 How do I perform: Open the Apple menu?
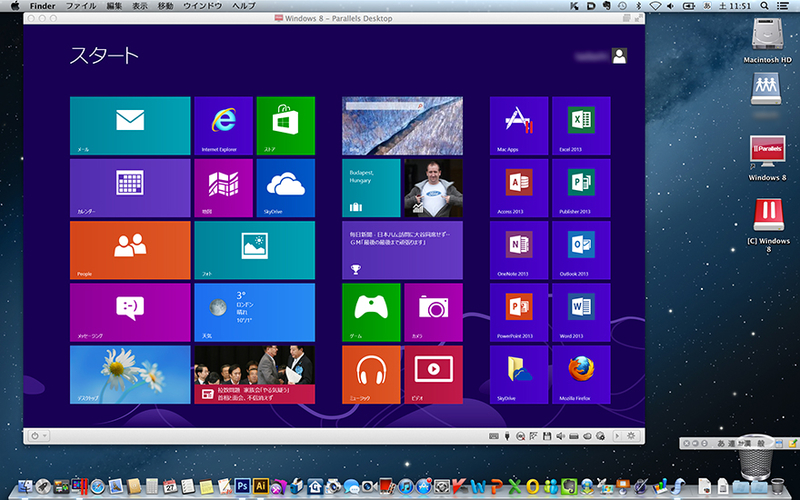(x=15, y=6)
